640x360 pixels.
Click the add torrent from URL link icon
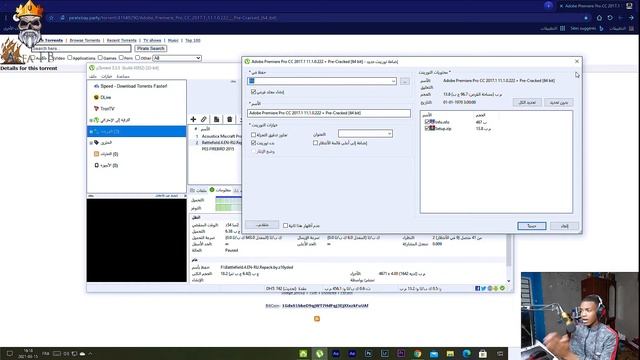(x=204, y=119)
